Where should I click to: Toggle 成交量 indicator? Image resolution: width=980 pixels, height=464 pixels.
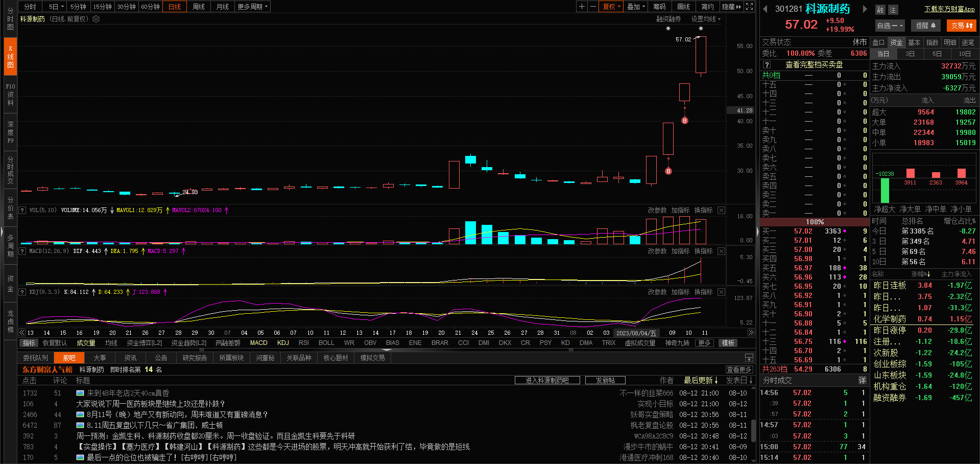pyautogui.click(x=86, y=343)
